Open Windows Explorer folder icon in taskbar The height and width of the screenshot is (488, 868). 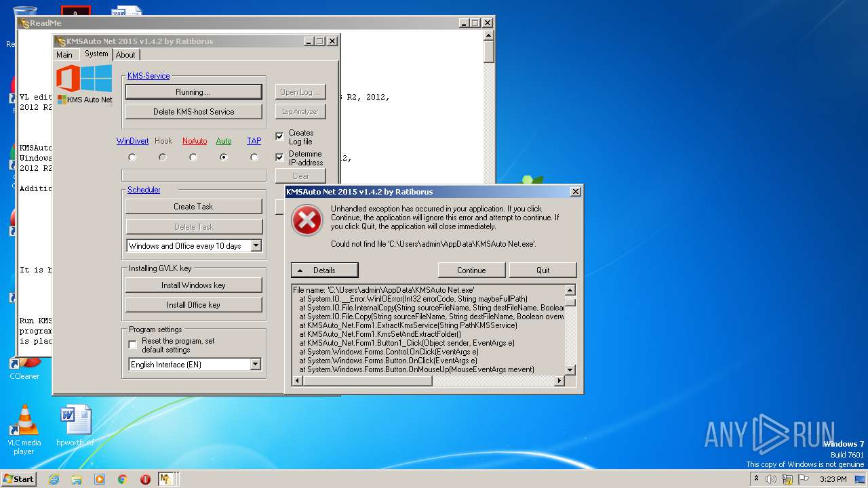point(77,479)
